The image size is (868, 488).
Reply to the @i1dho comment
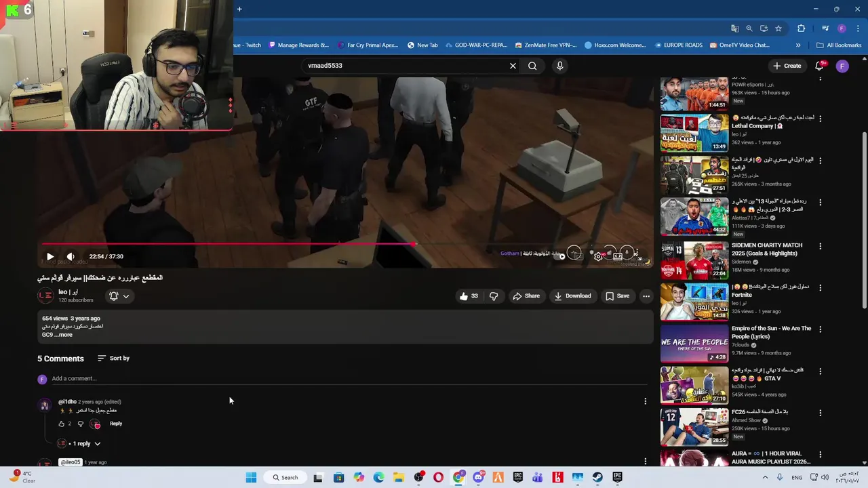[x=116, y=424]
